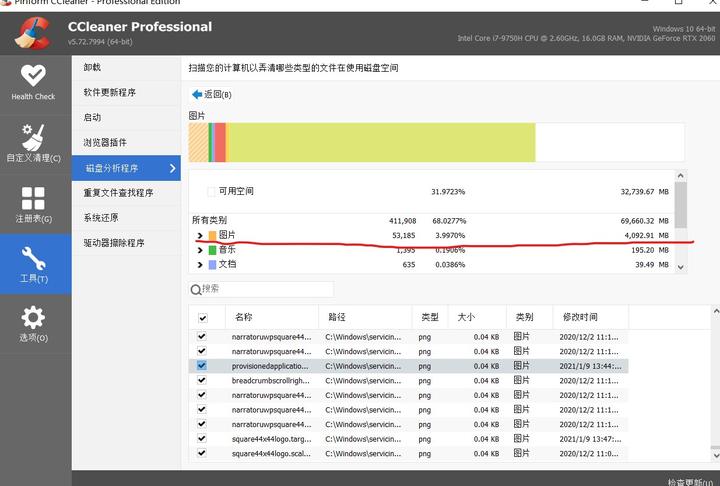
Task: Uncheck square44x44logo.scal... row checkbox
Action: click(202, 453)
